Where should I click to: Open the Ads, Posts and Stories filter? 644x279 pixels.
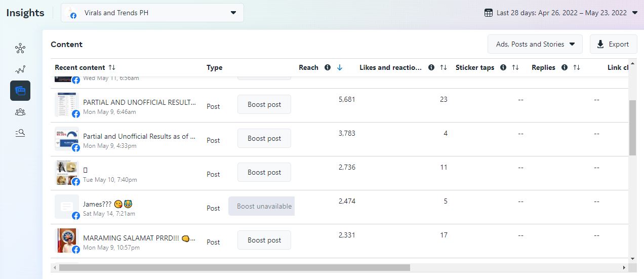[x=535, y=44]
